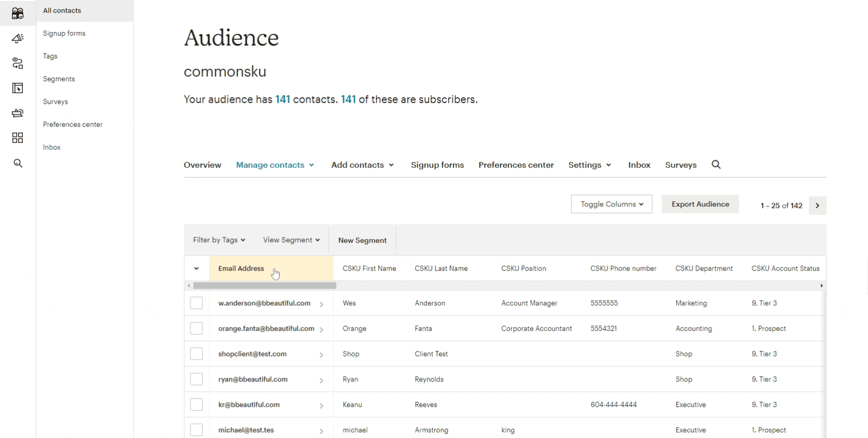868x438 pixels.
Task: Open the Automations journey icon
Action: [18, 63]
